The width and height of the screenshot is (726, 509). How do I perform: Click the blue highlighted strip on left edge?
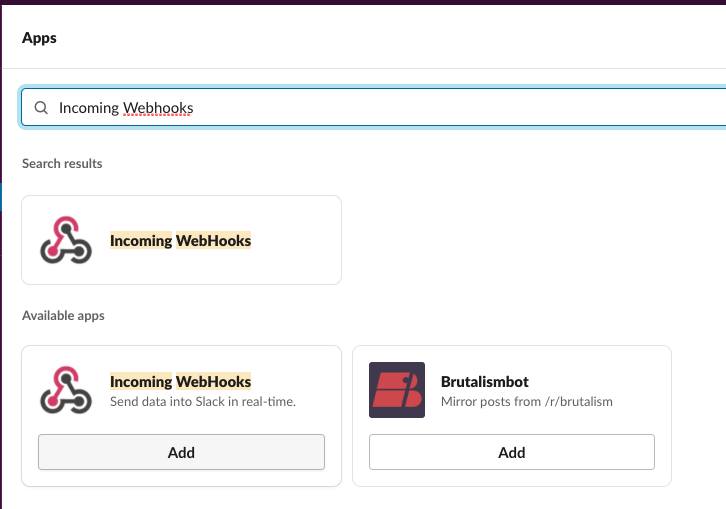point(1,197)
